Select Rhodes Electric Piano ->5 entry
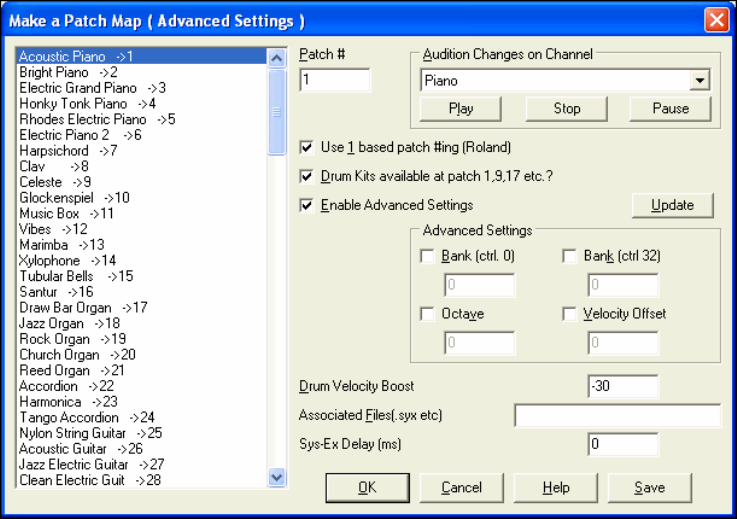The image size is (737, 519). [x=141, y=119]
